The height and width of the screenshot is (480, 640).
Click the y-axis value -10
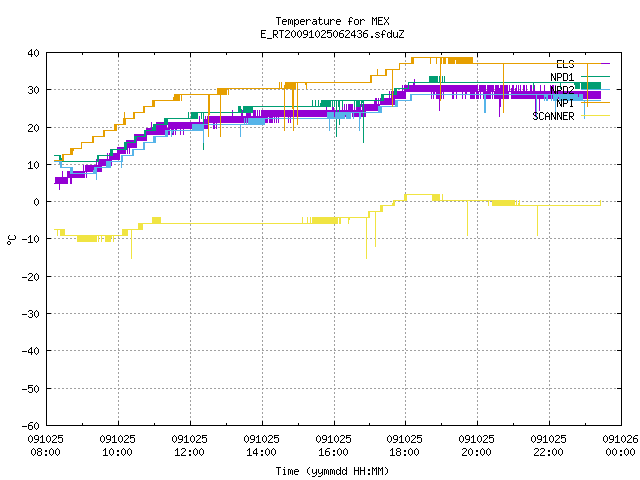31,239
